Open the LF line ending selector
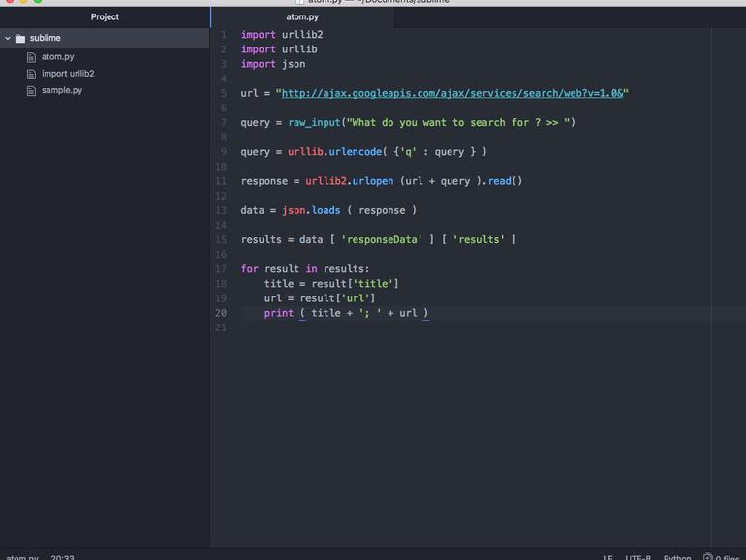The height and width of the screenshot is (560, 746). click(607, 557)
